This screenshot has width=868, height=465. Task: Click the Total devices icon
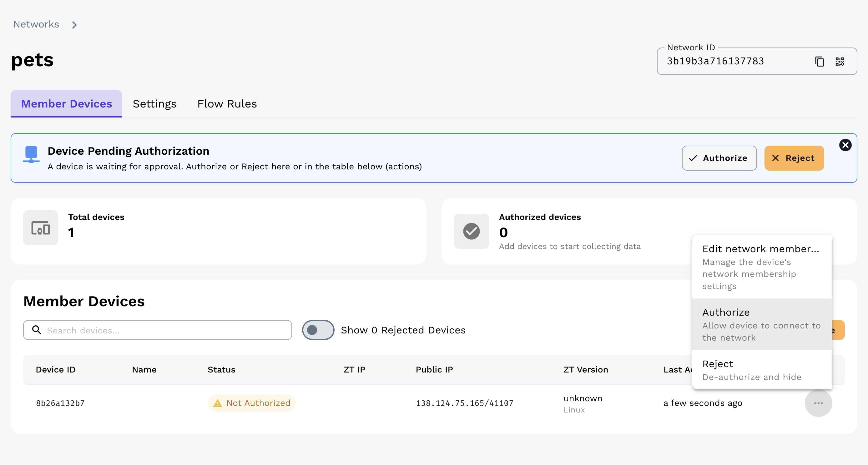pyautogui.click(x=40, y=228)
